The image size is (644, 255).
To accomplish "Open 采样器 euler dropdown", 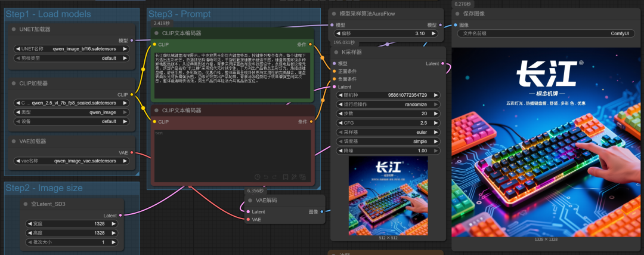I will tap(388, 133).
